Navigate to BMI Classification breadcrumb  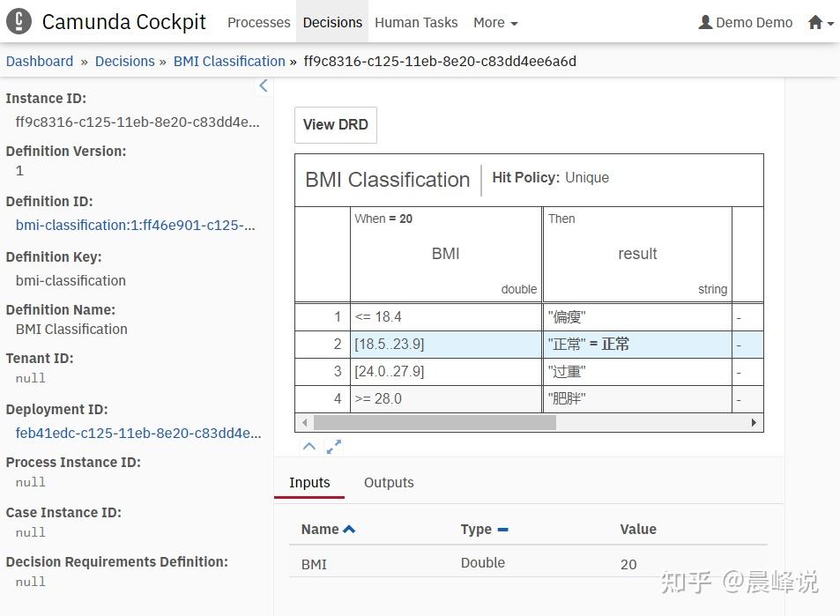click(x=229, y=61)
